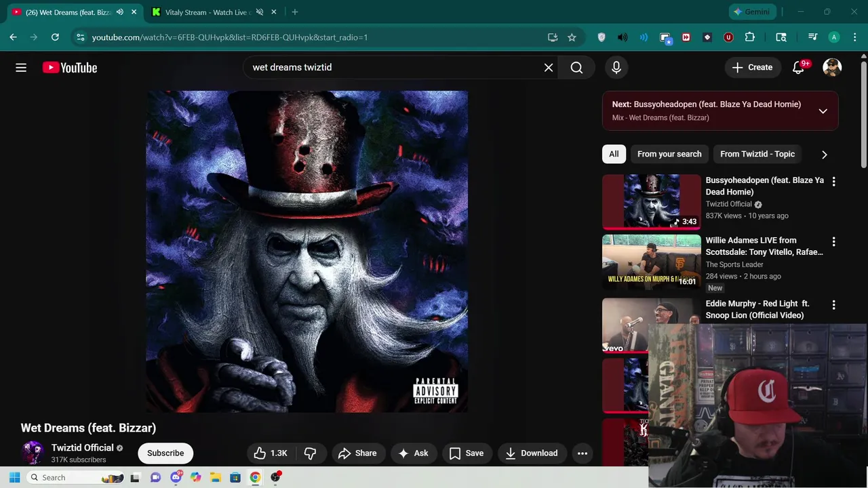Like the Wet Dreams video
Image resolution: width=868 pixels, height=488 pixels.
pos(271,453)
